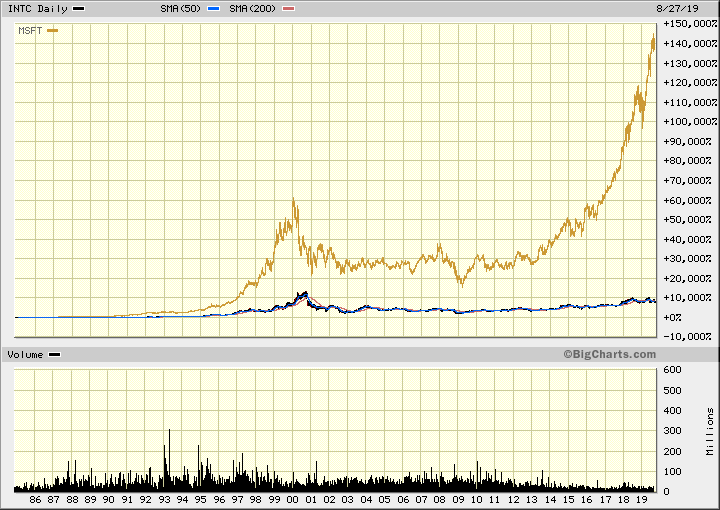Click the 600 volume axis label

pos(672,370)
